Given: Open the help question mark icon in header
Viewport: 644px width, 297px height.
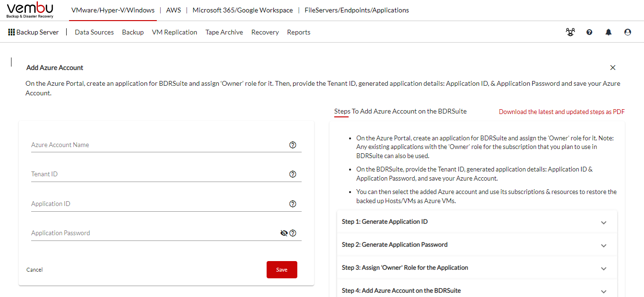Looking at the screenshot, I should 589,32.
